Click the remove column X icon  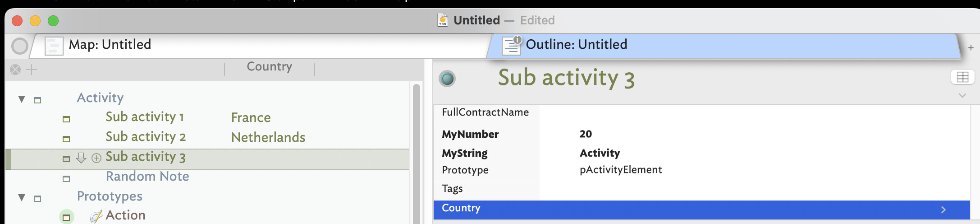click(15, 70)
